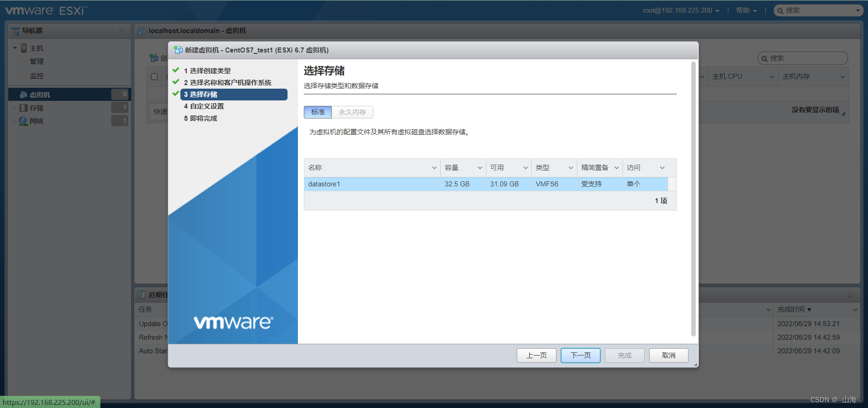Click the magnifier in the top search box
Screen dimensions: 868x408
(x=780, y=10)
